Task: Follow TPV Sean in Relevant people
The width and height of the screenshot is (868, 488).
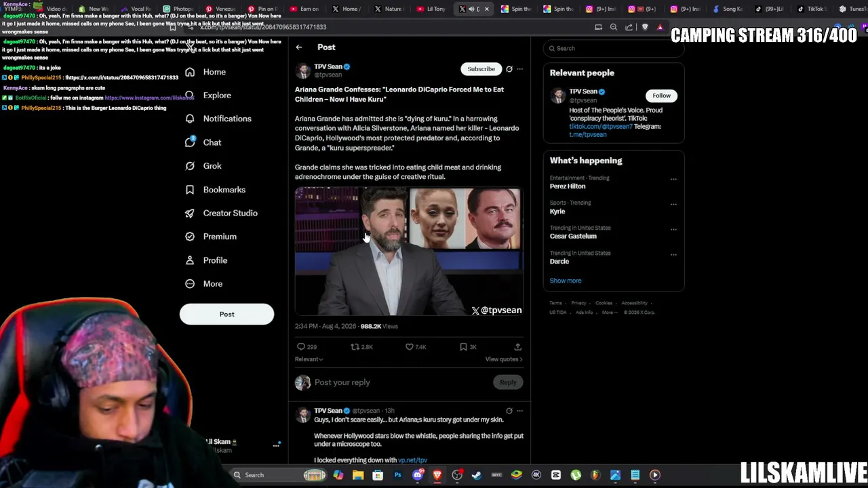Action: 661,96
